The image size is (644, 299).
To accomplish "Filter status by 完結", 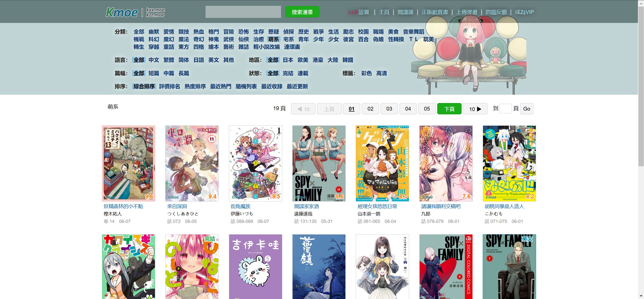I will [288, 73].
